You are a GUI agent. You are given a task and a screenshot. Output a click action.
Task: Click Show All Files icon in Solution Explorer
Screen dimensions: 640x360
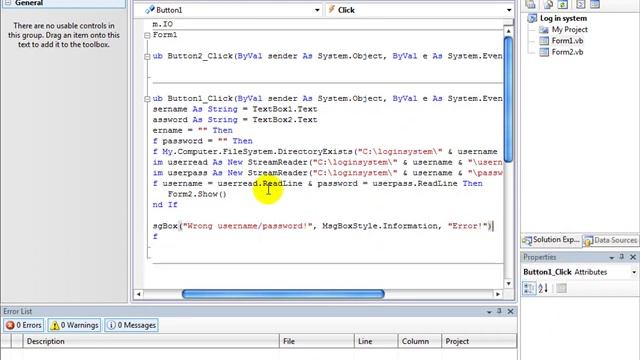(x=548, y=4)
